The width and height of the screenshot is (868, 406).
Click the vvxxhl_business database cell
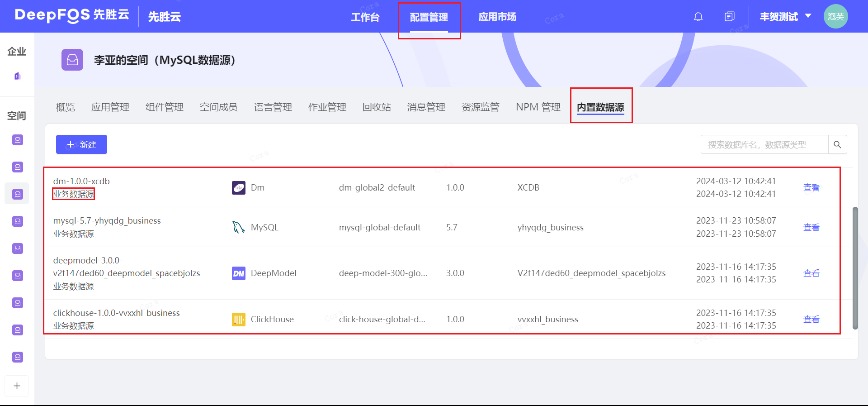(x=548, y=319)
